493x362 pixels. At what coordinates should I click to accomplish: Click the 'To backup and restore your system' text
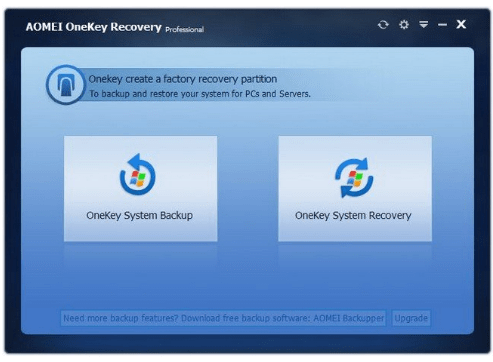point(200,94)
